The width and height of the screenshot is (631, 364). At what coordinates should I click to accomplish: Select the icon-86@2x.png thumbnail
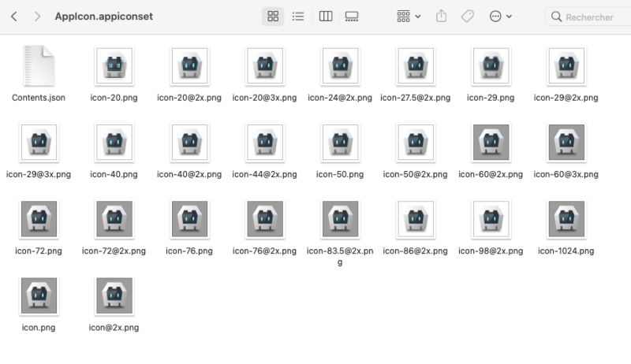pyautogui.click(x=416, y=219)
